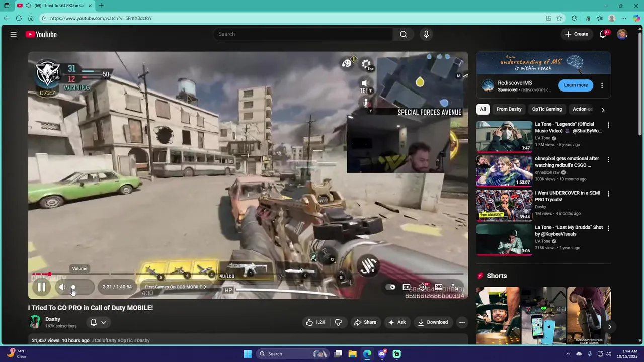Like the video with 1.2K likes
The width and height of the screenshot is (644, 362).
coord(315,322)
